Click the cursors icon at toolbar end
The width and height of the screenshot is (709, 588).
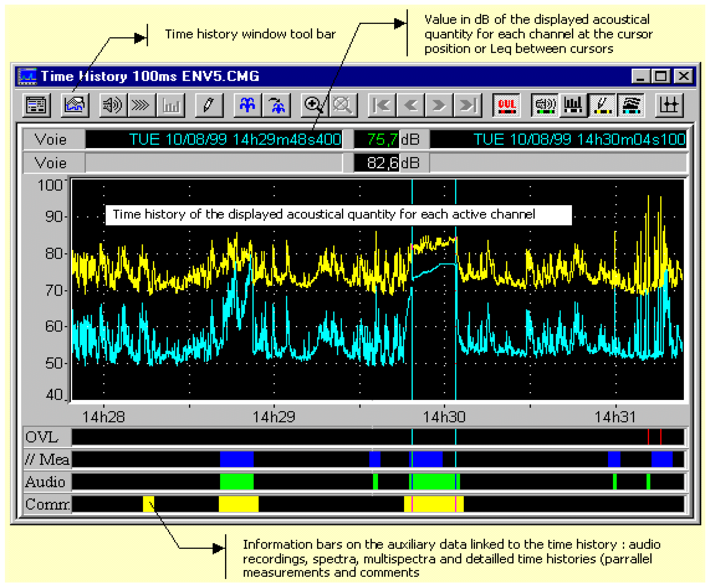click(669, 105)
